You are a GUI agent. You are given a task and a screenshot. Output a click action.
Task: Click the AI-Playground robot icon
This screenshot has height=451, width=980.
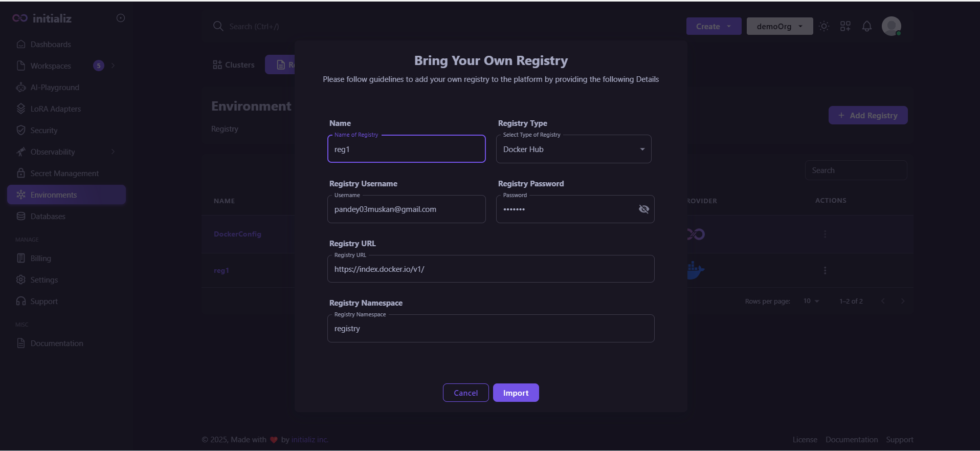coord(21,88)
